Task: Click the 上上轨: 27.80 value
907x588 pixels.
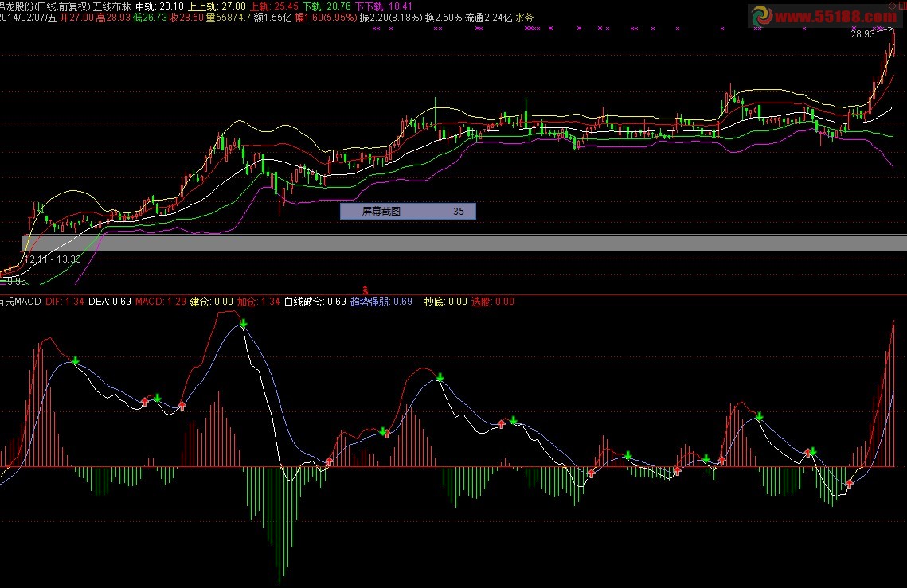Action: (x=217, y=6)
